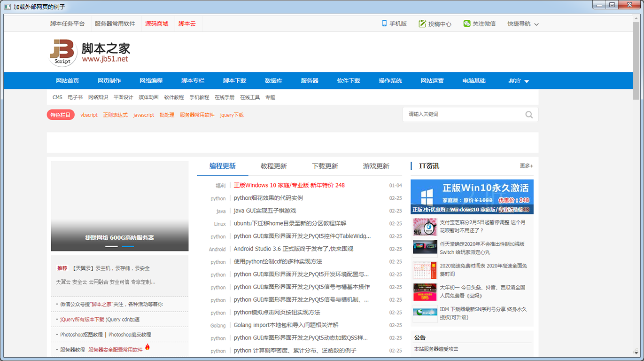Image resolution: width=644 pixels, height=361 pixels.
Task: Expand the 快捷导航 dropdown
Action: coord(519,24)
